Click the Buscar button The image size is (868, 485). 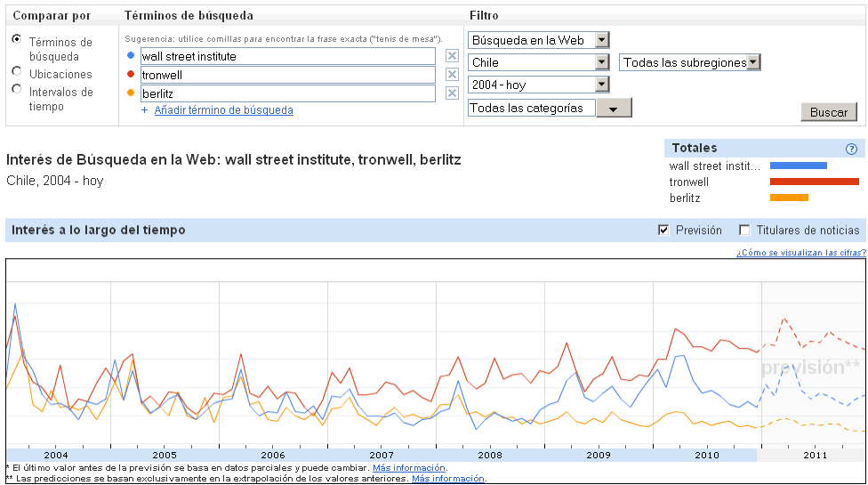(x=829, y=112)
